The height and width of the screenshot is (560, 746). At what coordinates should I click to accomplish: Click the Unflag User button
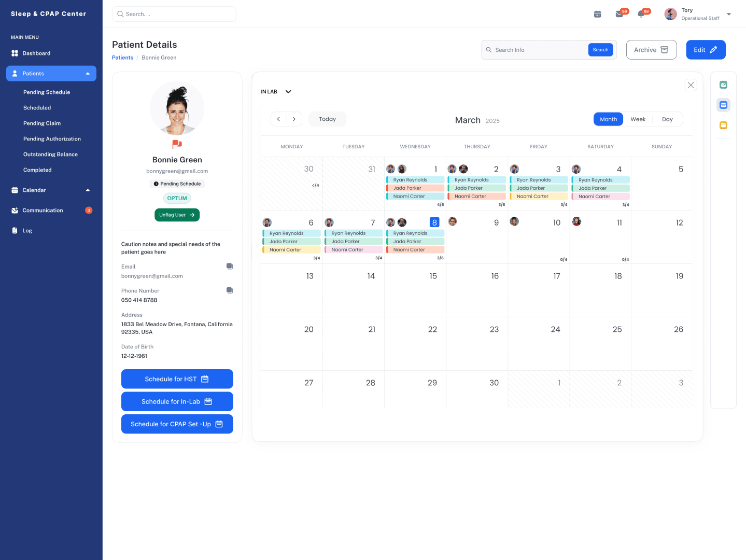(177, 215)
